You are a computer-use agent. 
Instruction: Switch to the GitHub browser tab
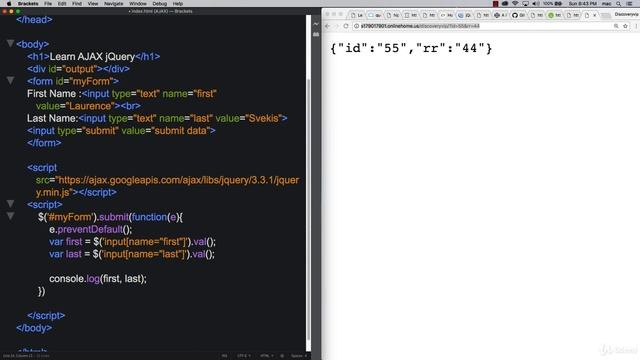[519, 15]
